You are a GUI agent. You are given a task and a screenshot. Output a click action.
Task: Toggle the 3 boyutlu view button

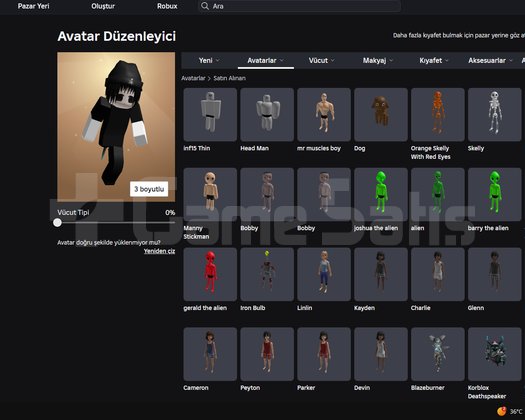click(149, 189)
